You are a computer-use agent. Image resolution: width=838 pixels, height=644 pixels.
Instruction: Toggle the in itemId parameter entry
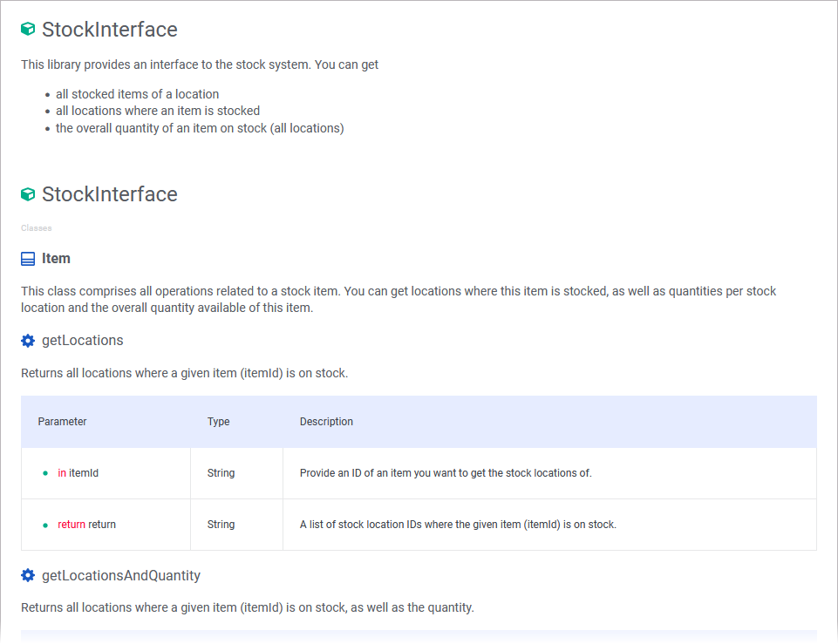tap(78, 473)
